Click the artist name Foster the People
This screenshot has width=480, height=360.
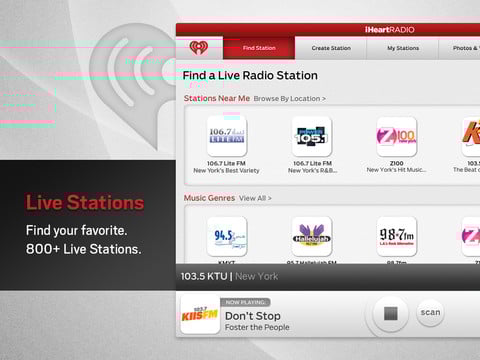[257, 327]
